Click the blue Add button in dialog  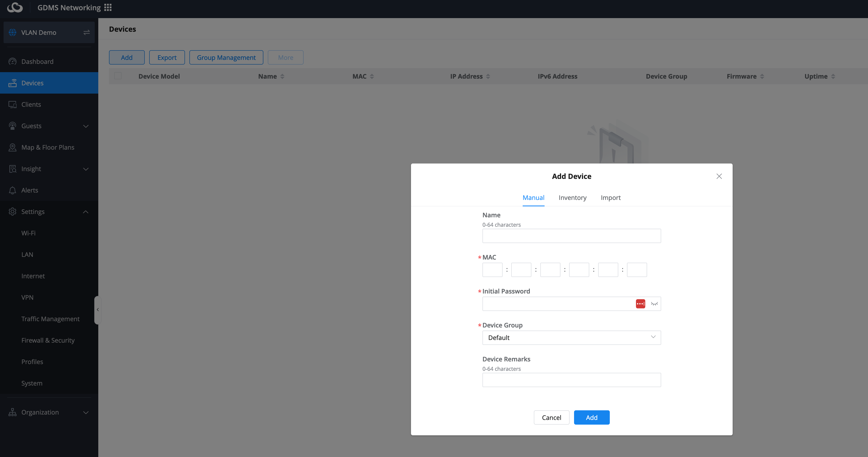pos(591,417)
